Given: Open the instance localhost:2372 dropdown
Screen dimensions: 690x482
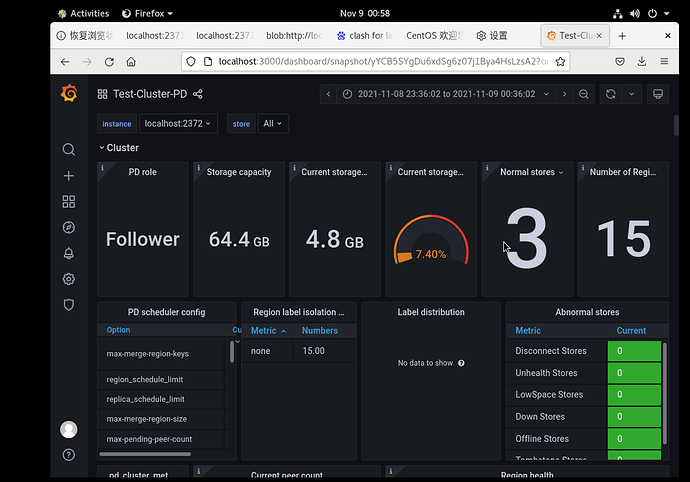Looking at the screenshot, I should [179, 124].
